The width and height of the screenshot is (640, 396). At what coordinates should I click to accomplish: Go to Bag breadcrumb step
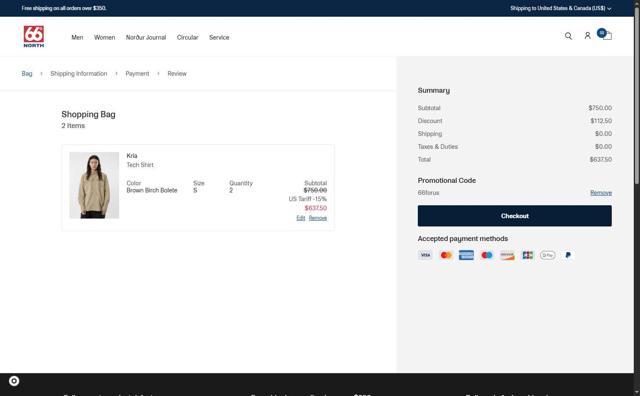(x=27, y=73)
